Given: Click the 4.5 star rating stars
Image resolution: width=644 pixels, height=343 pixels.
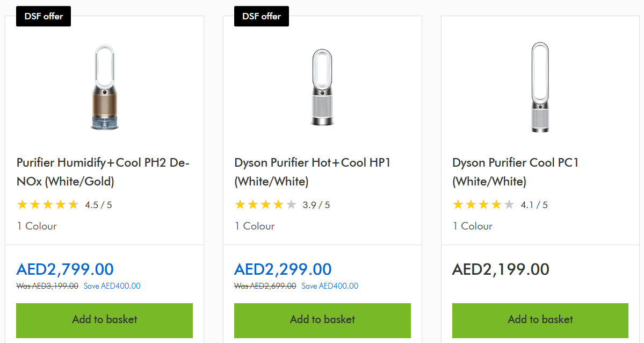Looking at the screenshot, I should 48,205.
